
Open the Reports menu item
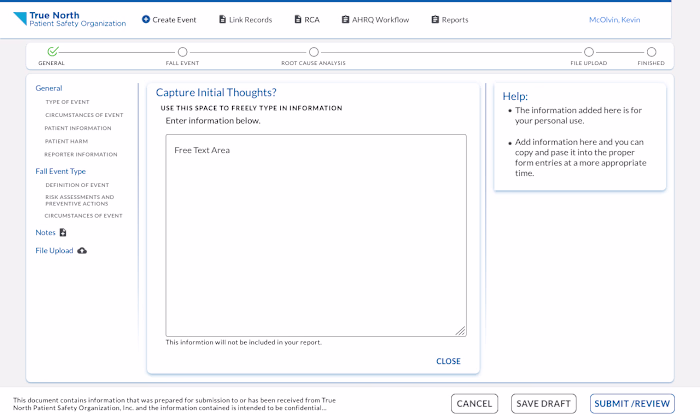click(450, 20)
